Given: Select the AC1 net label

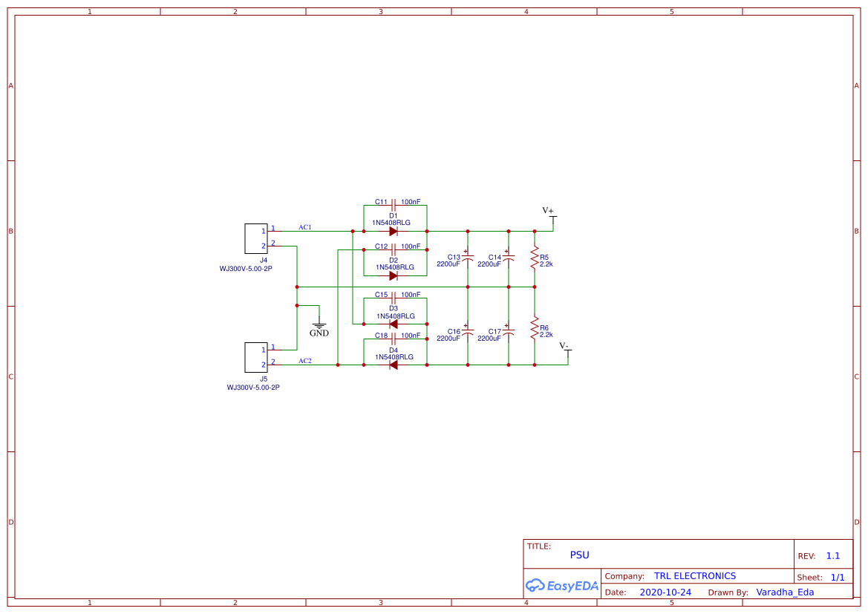Looking at the screenshot, I should coord(303,227).
